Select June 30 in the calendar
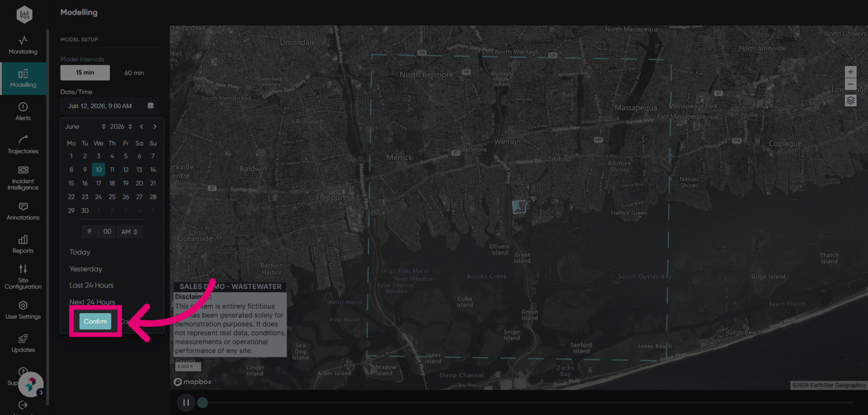The height and width of the screenshot is (415, 868). coord(85,210)
